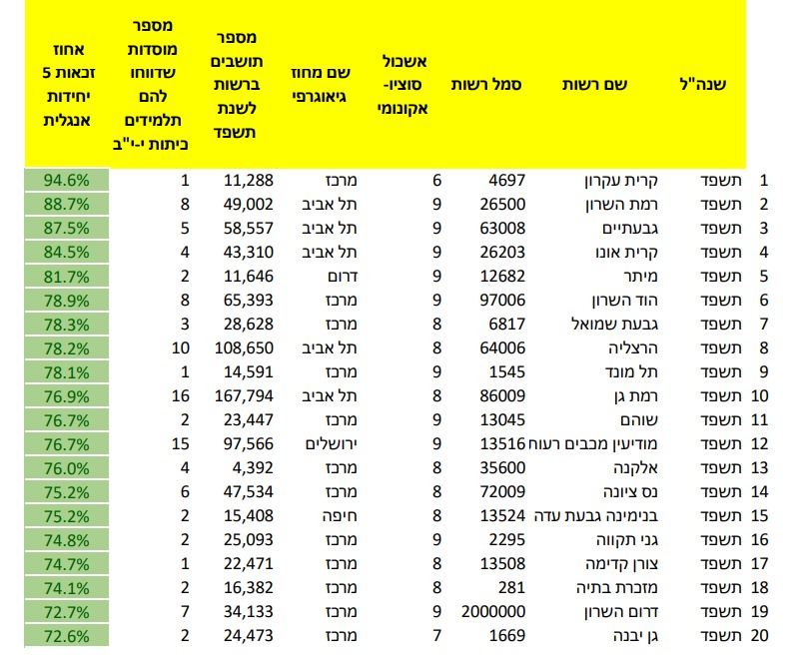
Task: Select the authority code cell 4697
Action: [x=504, y=181]
